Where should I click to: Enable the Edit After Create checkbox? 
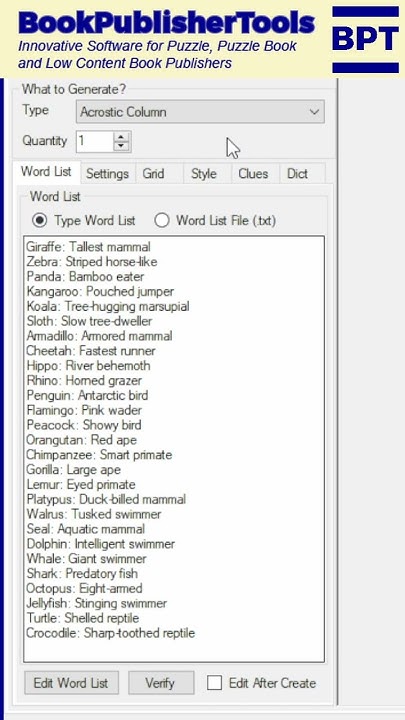[214, 682]
